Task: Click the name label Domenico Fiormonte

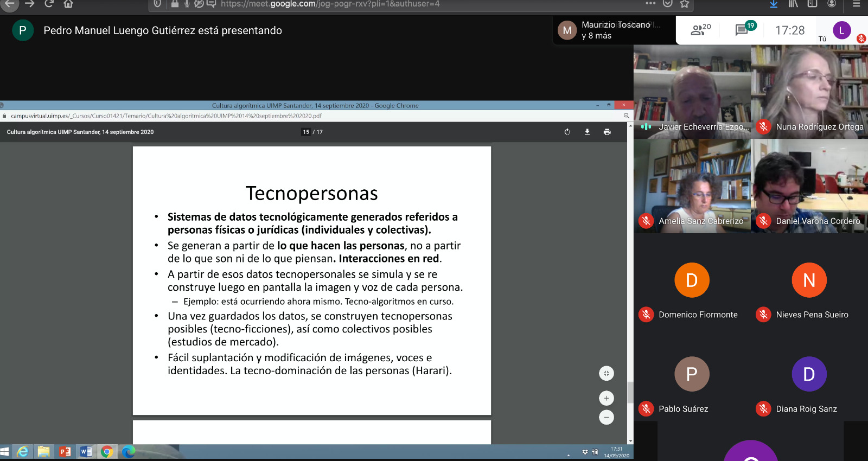Action: click(698, 315)
